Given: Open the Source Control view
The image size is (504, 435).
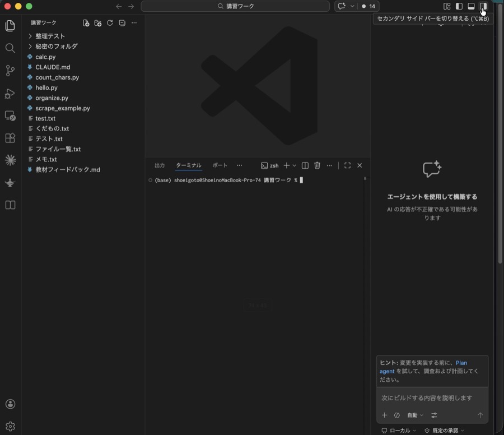Looking at the screenshot, I should [10, 71].
